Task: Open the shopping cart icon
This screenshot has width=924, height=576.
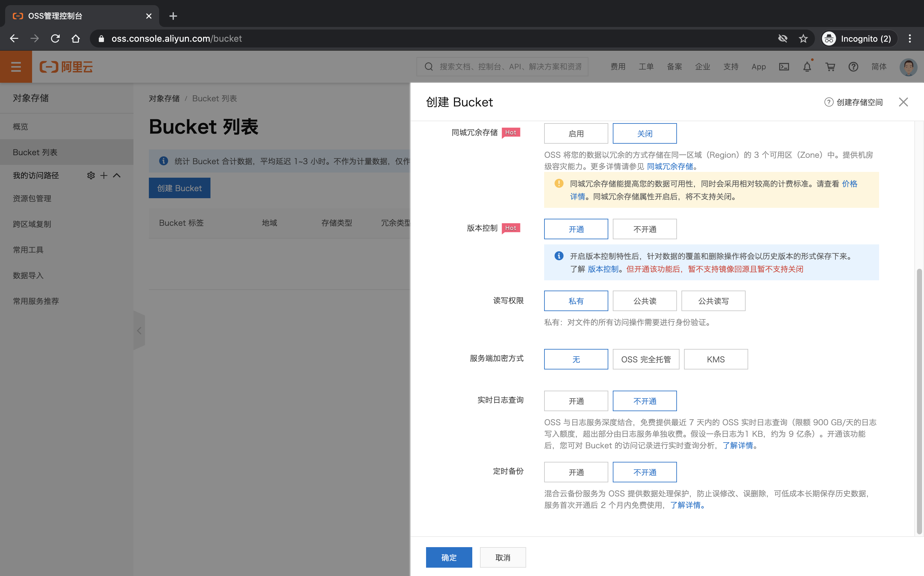Action: point(830,67)
